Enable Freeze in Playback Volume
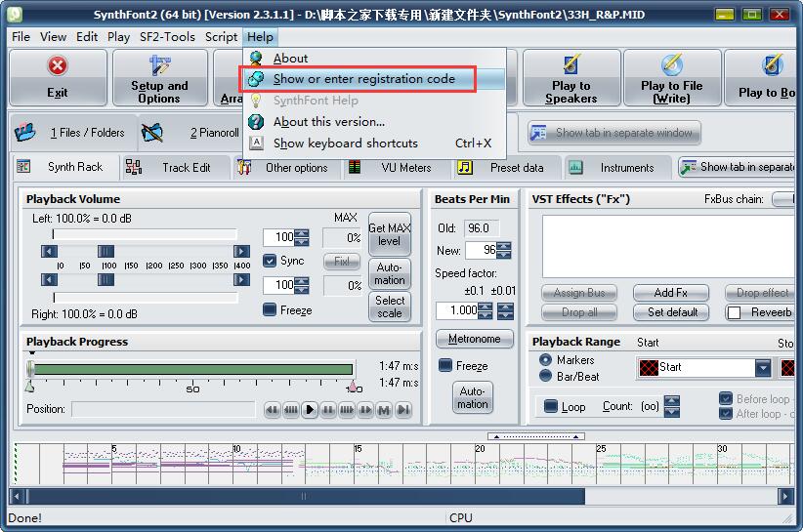Image resolution: width=803 pixels, height=532 pixels. [x=270, y=309]
